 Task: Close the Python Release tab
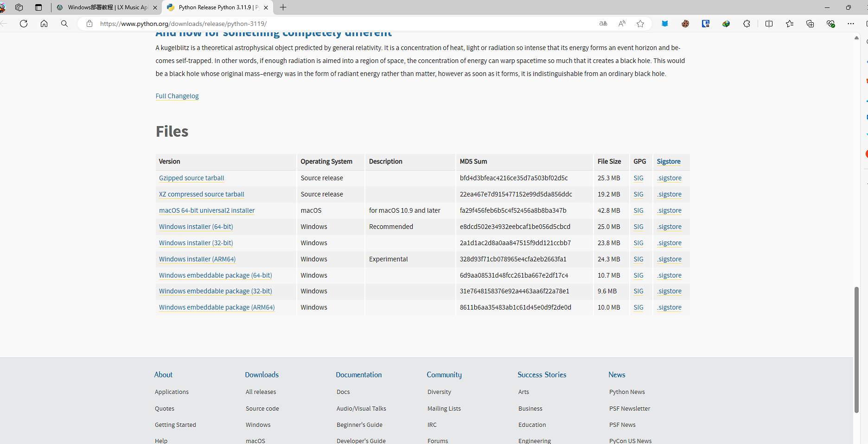(266, 7)
